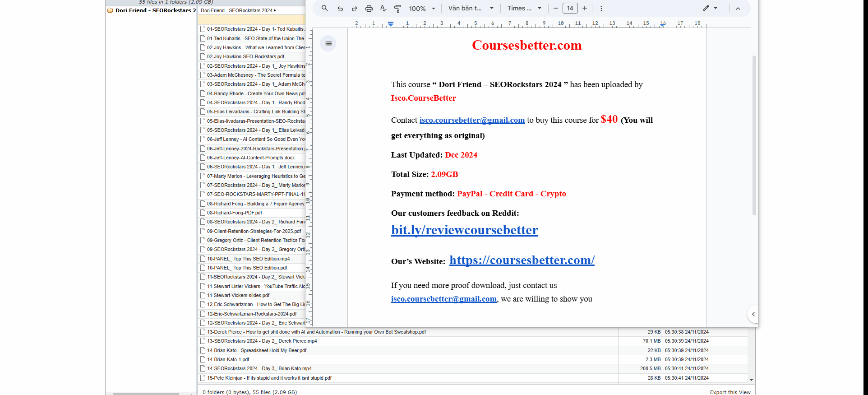Select '10-PANEL_ Top This SEO Edition.pdf' file
Screen dimensions: 868x395
pyautogui.click(x=247, y=268)
